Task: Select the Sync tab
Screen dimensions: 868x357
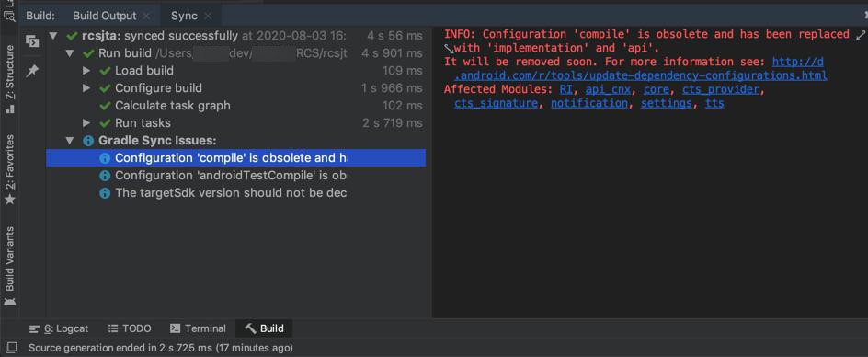Action: pyautogui.click(x=184, y=16)
